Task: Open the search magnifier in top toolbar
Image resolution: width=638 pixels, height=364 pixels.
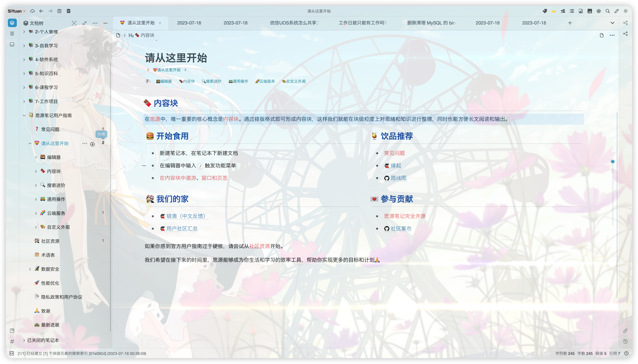Action: [x=607, y=11]
